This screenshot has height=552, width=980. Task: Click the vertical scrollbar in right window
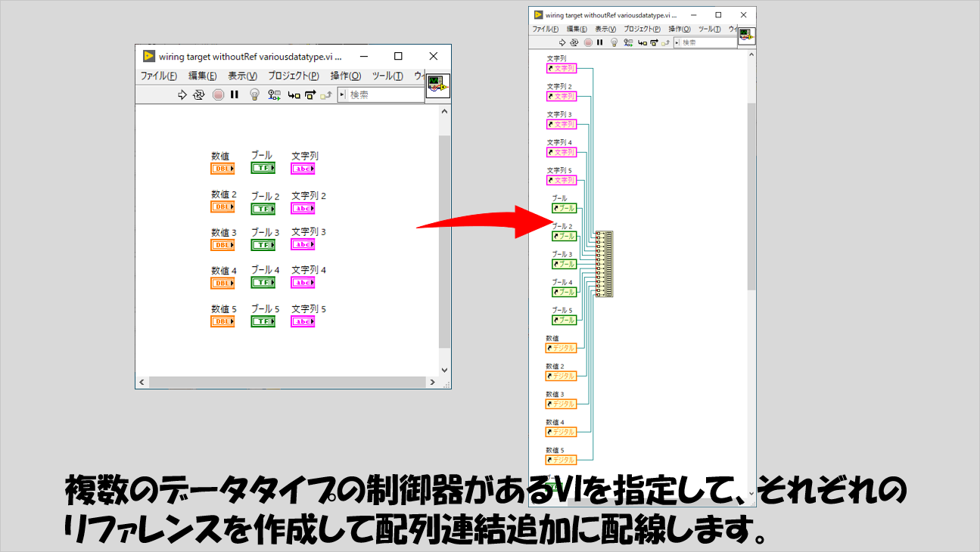click(x=751, y=197)
